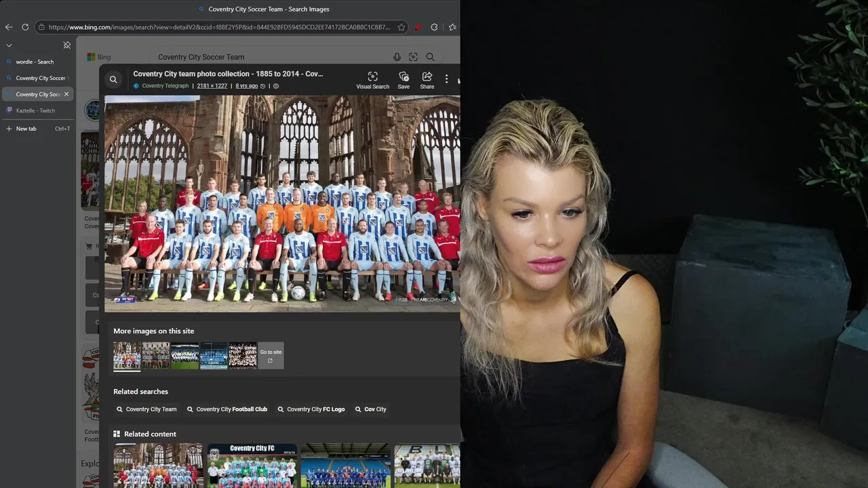The image size is (868, 488).
Task: Select the sepia team thumbnail under More images
Action: [155, 355]
